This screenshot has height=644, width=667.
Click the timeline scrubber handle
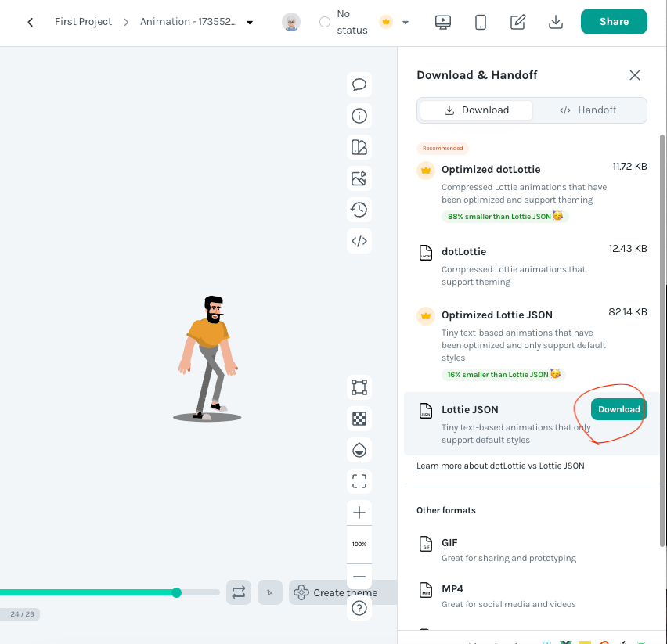[x=176, y=592]
